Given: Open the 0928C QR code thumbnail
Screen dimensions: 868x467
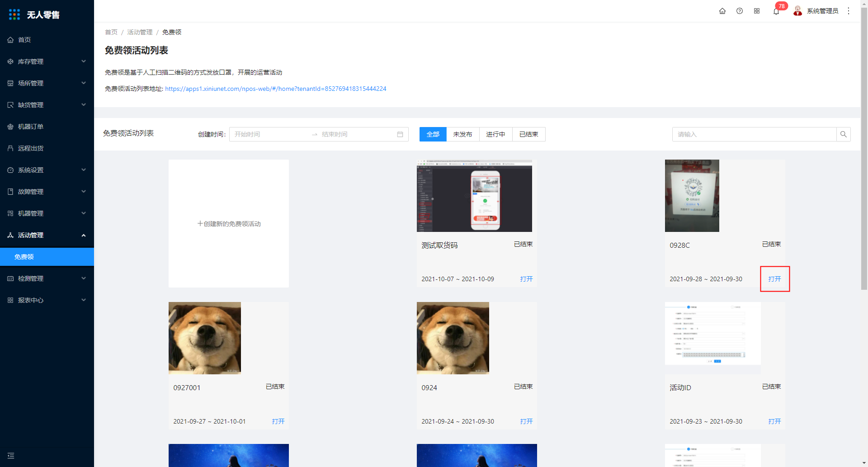Looking at the screenshot, I should pos(692,196).
